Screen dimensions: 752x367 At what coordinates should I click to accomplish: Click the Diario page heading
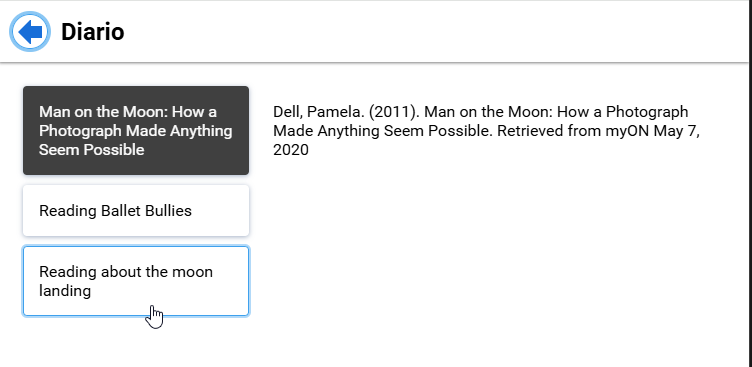point(93,32)
